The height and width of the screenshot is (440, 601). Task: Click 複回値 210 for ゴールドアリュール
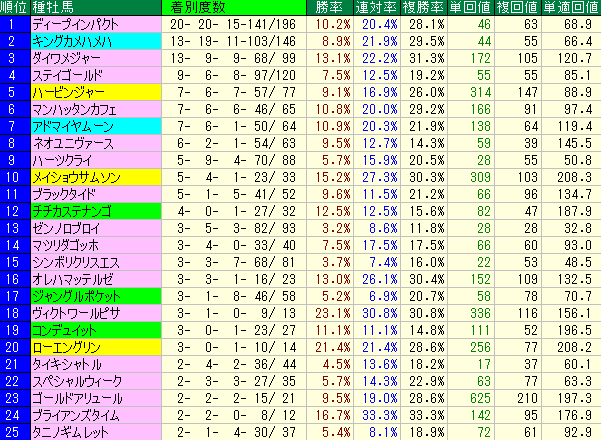point(518,398)
